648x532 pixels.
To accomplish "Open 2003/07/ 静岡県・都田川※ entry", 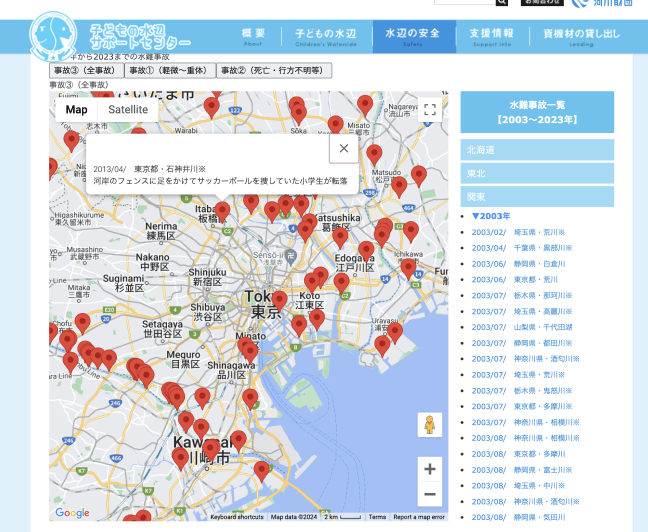I will point(522,343).
